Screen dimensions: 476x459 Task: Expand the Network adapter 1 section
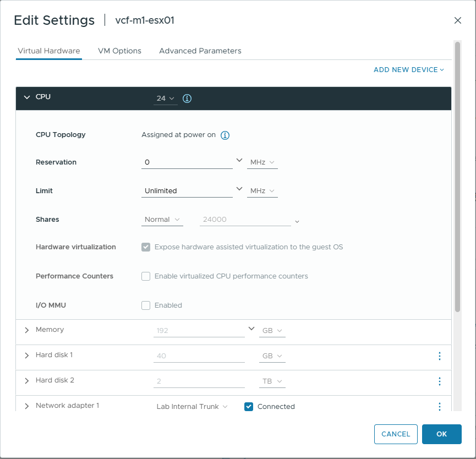(x=27, y=406)
